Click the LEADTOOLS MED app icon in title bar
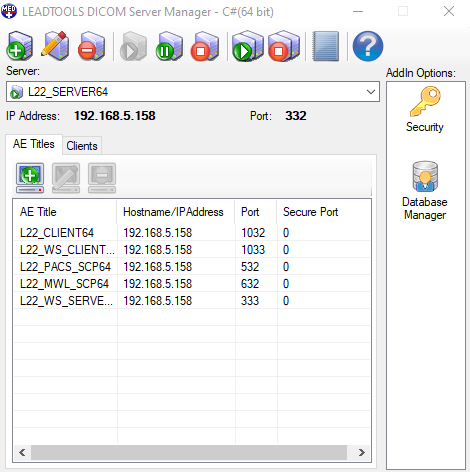Screen dimensions: 470x472 (9, 11)
